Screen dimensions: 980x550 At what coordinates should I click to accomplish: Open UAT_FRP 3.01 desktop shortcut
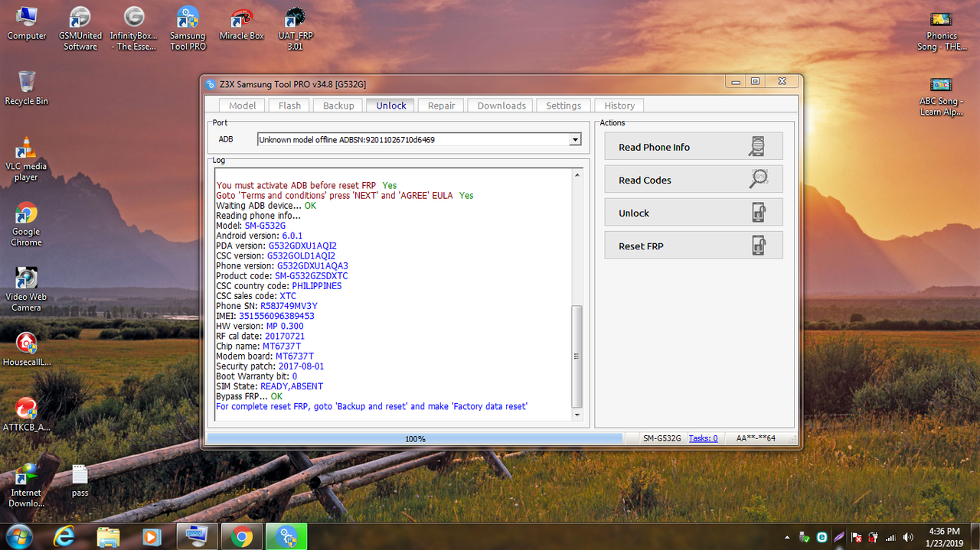point(295,28)
